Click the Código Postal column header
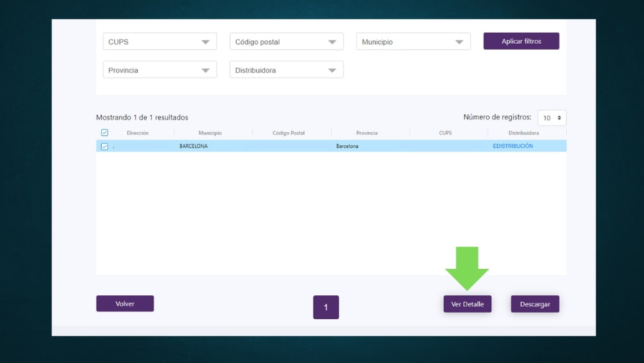 coord(289,133)
